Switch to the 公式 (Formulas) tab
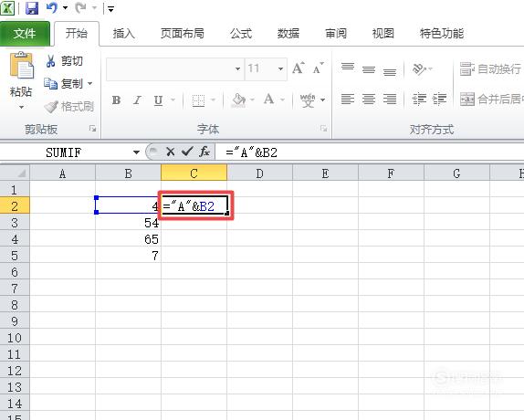Viewport: 524px width, 420px height. coord(241,34)
